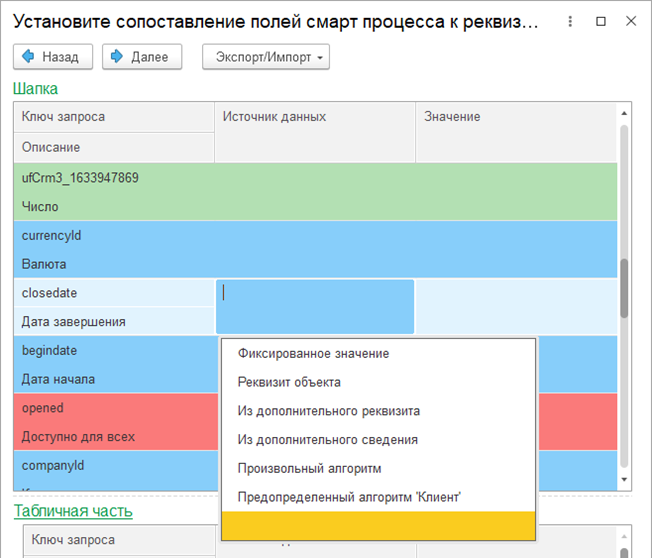
Task: Open the three-dot window menu
Action: coord(570,21)
